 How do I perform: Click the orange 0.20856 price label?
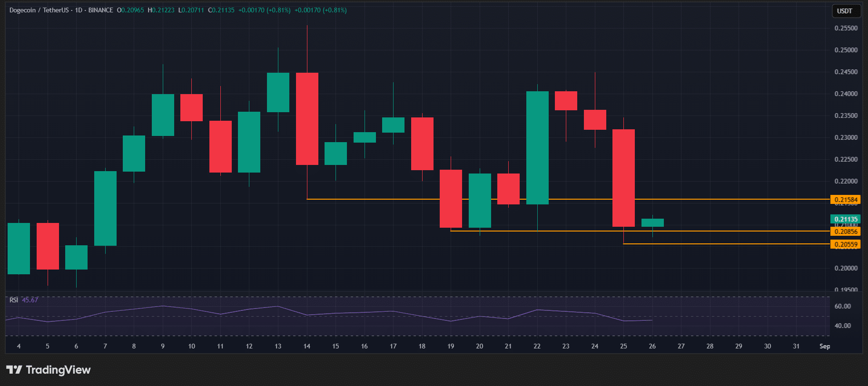(845, 232)
